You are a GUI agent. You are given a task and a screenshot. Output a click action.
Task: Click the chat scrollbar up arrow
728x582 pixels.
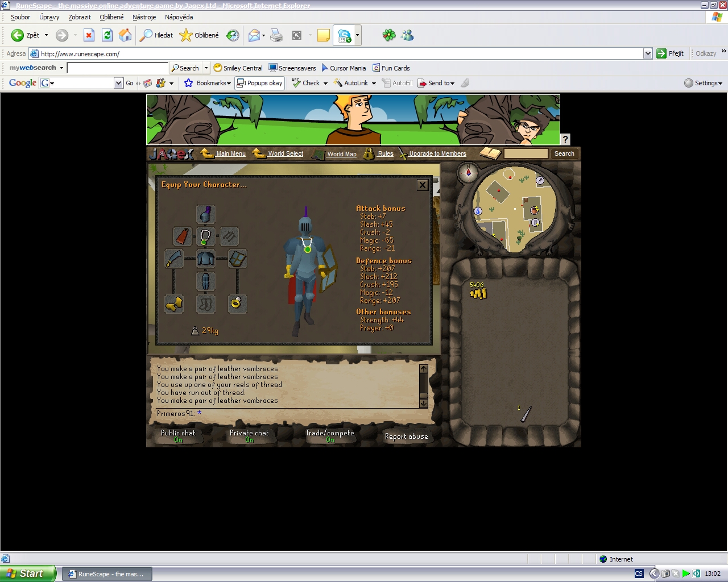[x=423, y=369]
